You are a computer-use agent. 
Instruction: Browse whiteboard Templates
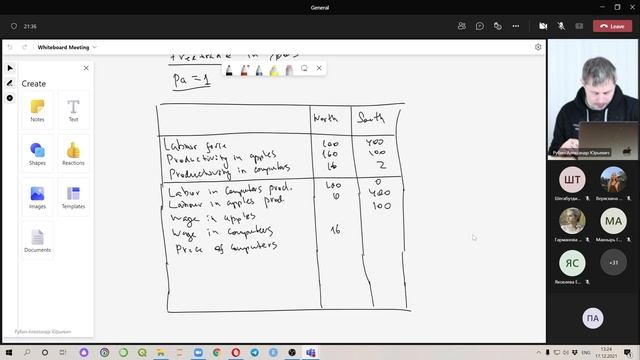click(73, 198)
